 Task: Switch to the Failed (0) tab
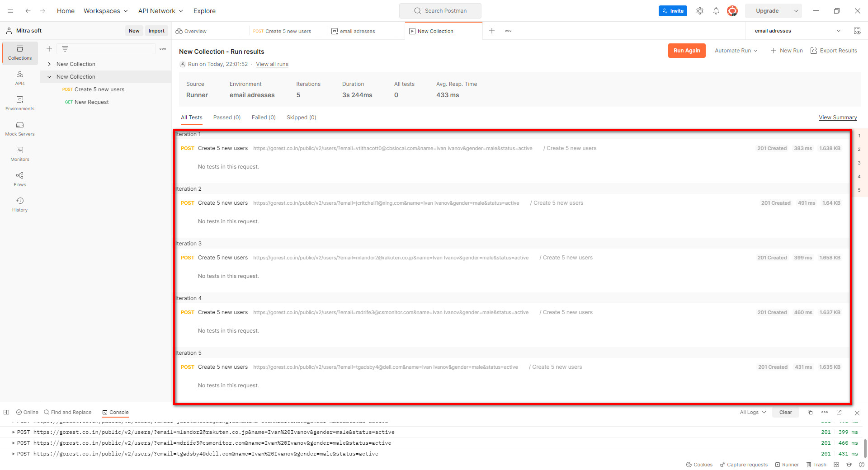click(264, 117)
